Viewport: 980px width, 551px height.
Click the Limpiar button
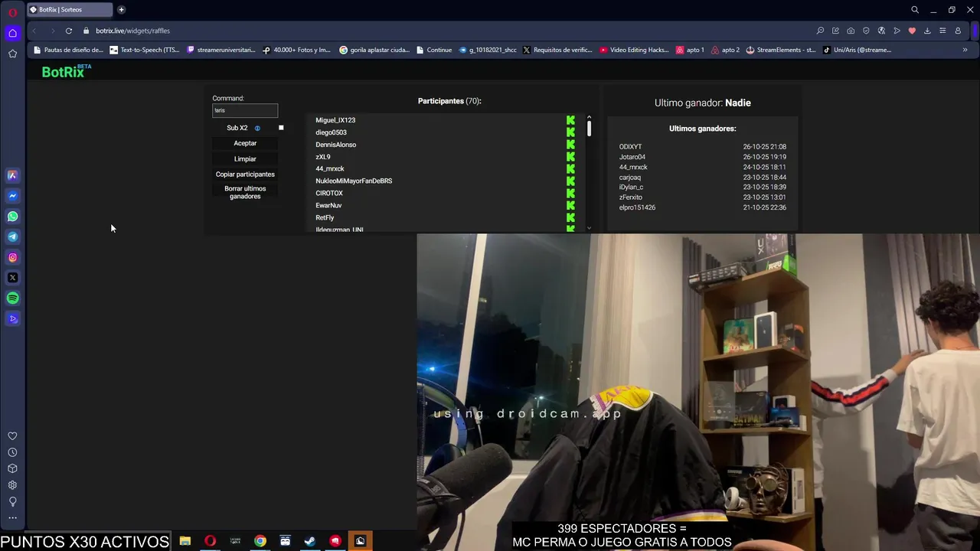(x=245, y=158)
